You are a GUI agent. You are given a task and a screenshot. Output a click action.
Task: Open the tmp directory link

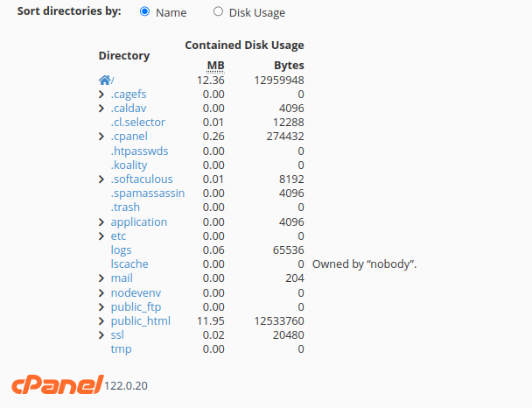121,349
